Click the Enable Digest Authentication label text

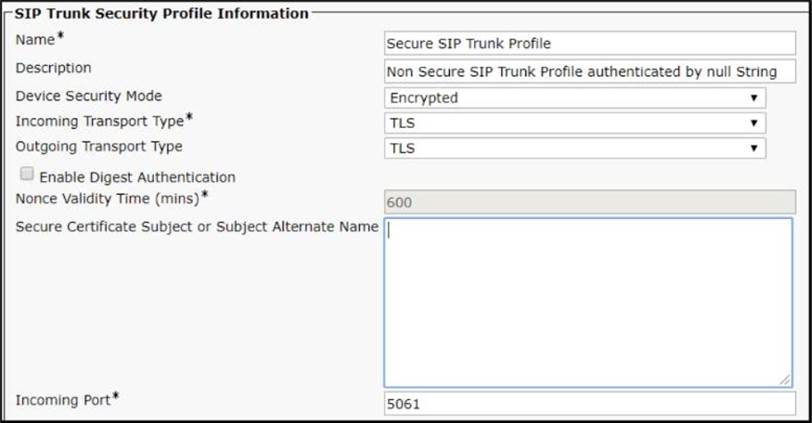pyautogui.click(x=137, y=177)
